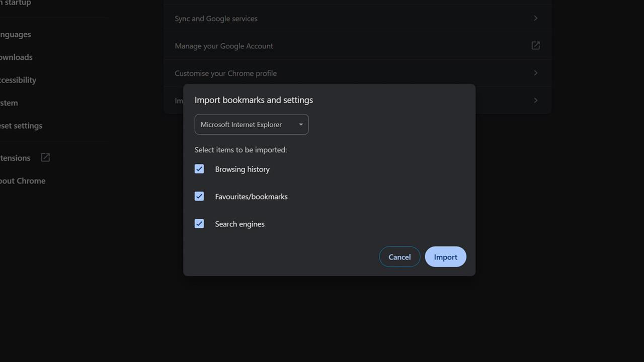Click external link icon for Google Account
This screenshot has width=644, height=362.
coord(535,46)
